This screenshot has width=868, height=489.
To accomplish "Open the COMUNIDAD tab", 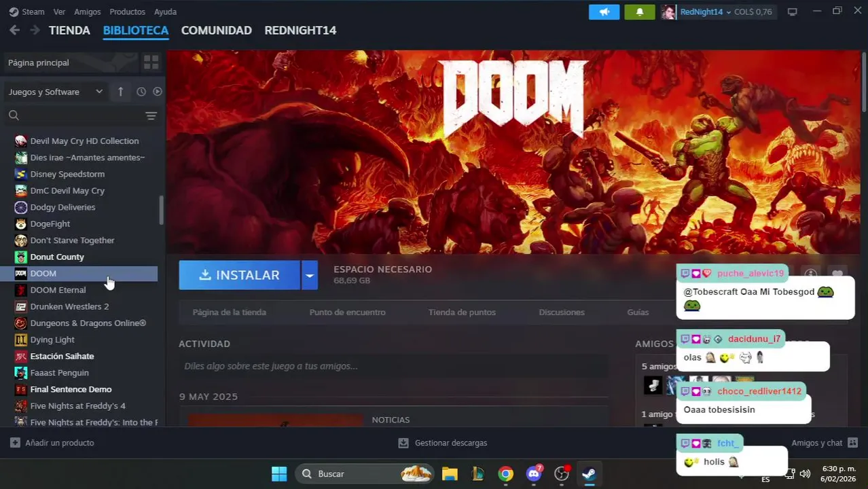I will (216, 30).
